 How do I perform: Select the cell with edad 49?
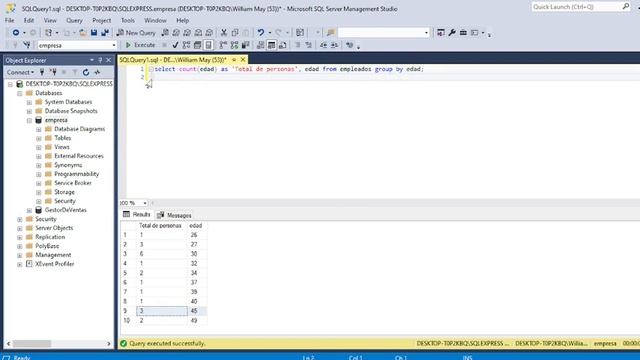click(197, 320)
